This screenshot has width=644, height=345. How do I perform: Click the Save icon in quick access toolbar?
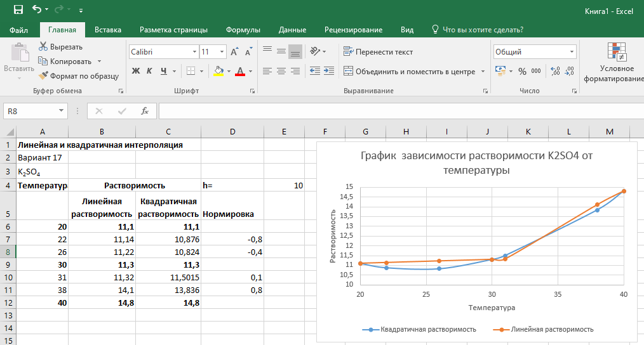[x=18, y=10]
